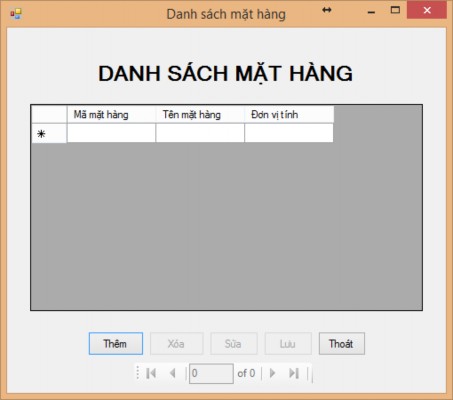
Task: Select the Tên mặt hàng column header
Action: point(200,115)
